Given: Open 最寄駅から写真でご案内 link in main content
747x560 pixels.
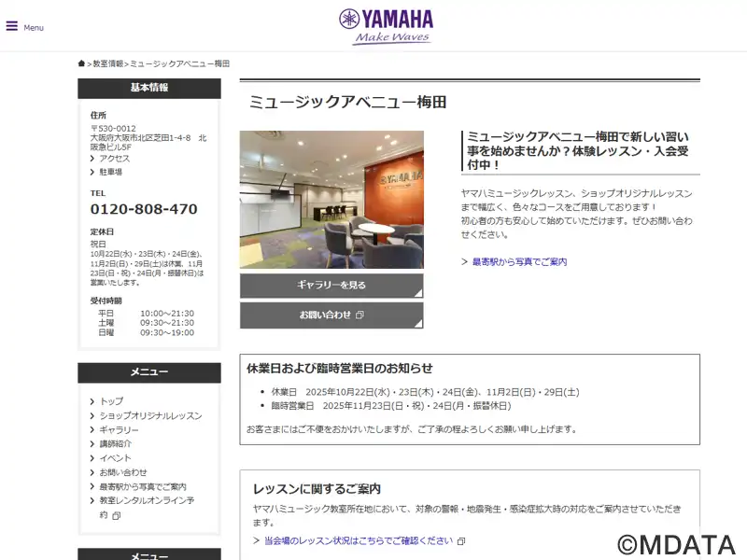Looking at the screenshot, I should pos(519,261).
